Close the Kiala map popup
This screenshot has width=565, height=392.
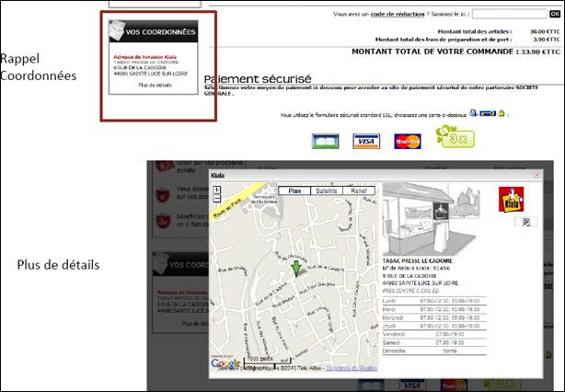point(536,174)
